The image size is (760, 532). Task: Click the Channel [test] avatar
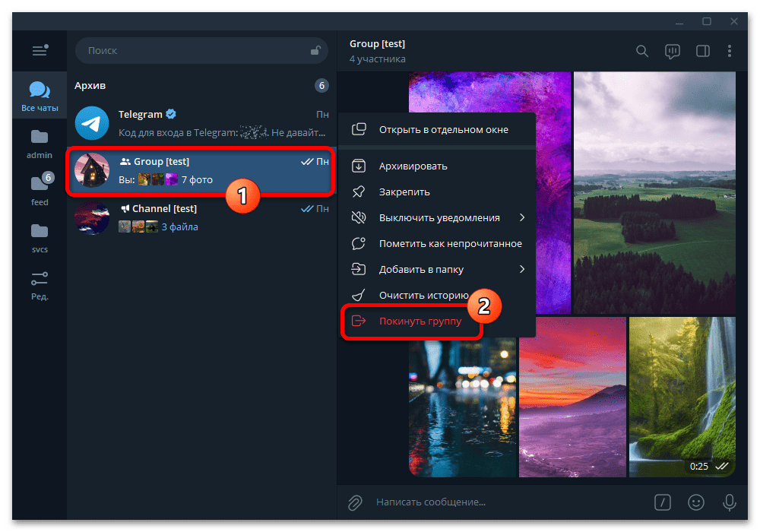[92, 217]
